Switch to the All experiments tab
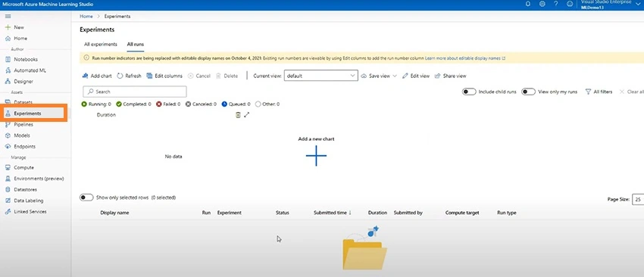 [101, 45]
